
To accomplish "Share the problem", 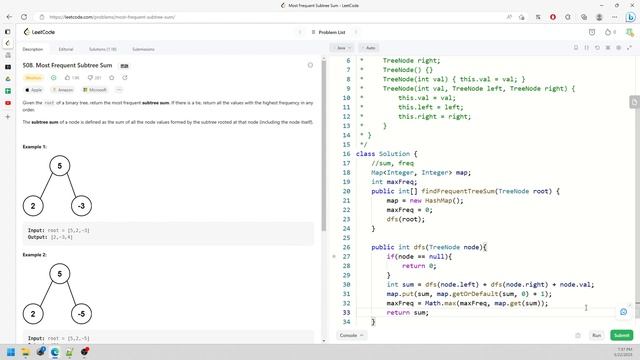I will coord(125,78).
